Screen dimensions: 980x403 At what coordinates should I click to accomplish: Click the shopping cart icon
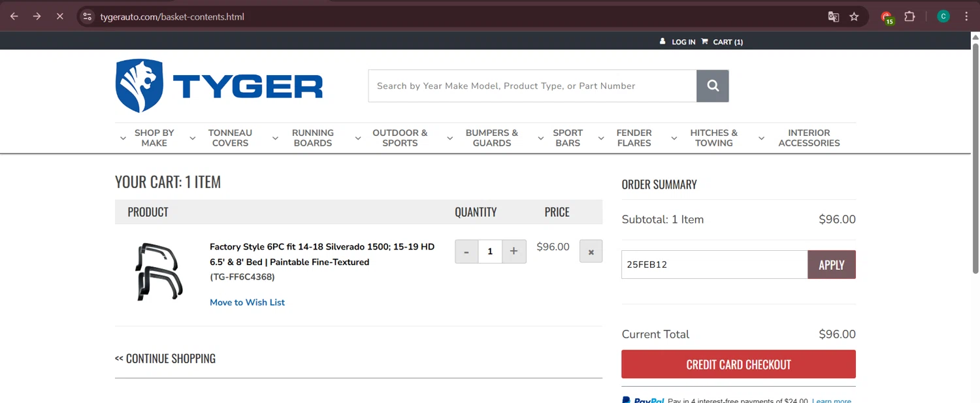click(x=705, y=41)
